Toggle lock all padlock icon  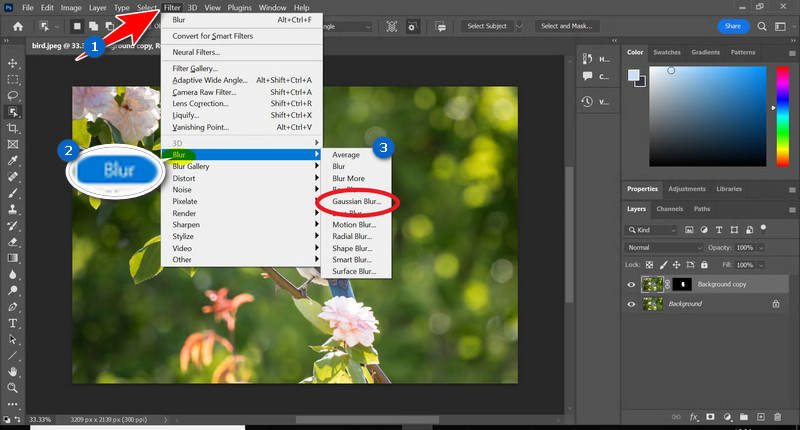tap(704, 265)
